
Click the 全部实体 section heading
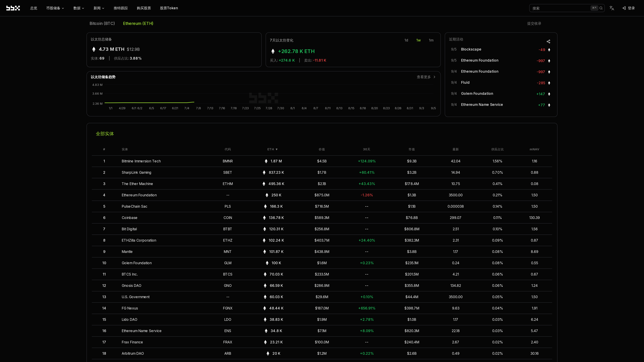(x=105, y=134)
